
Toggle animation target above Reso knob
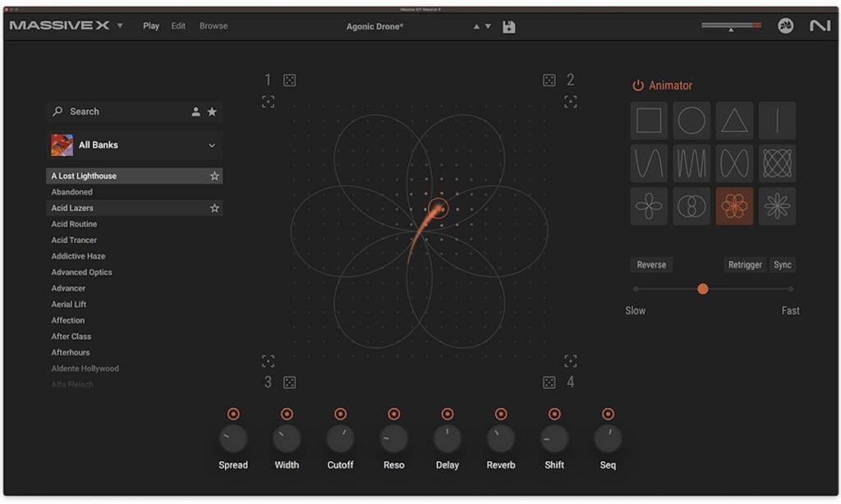coord(394,414)
